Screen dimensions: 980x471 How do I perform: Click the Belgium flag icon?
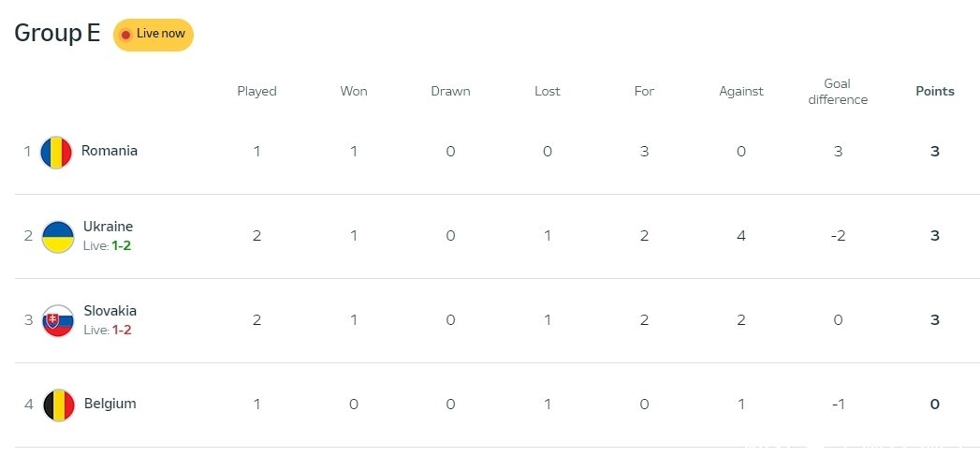(58, 405)
